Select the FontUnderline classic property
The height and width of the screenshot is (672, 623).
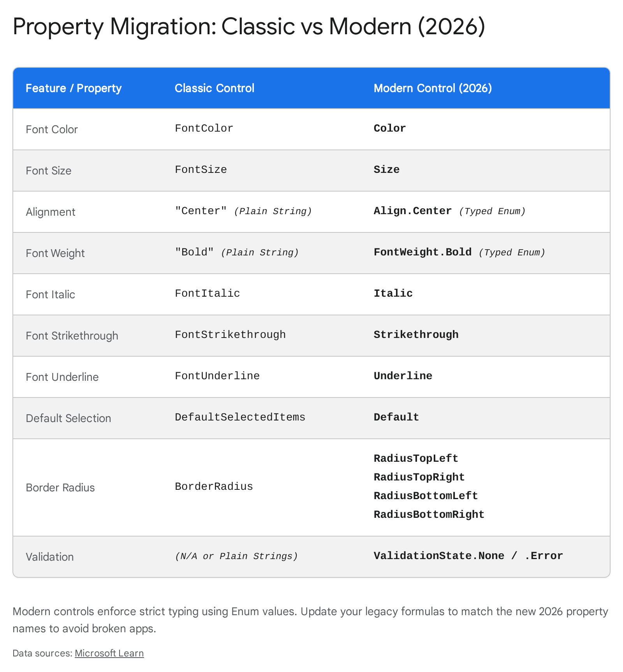click(217, 376)
